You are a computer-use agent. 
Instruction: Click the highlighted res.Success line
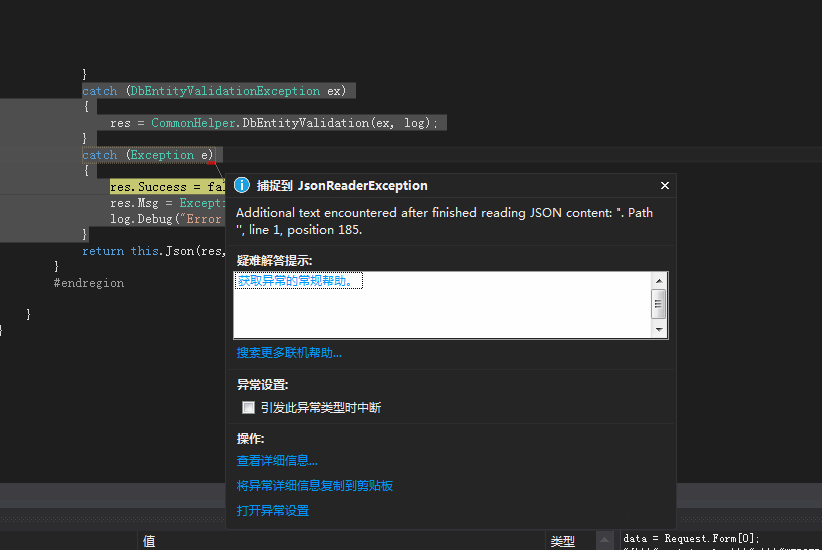(x=167, y=187)
